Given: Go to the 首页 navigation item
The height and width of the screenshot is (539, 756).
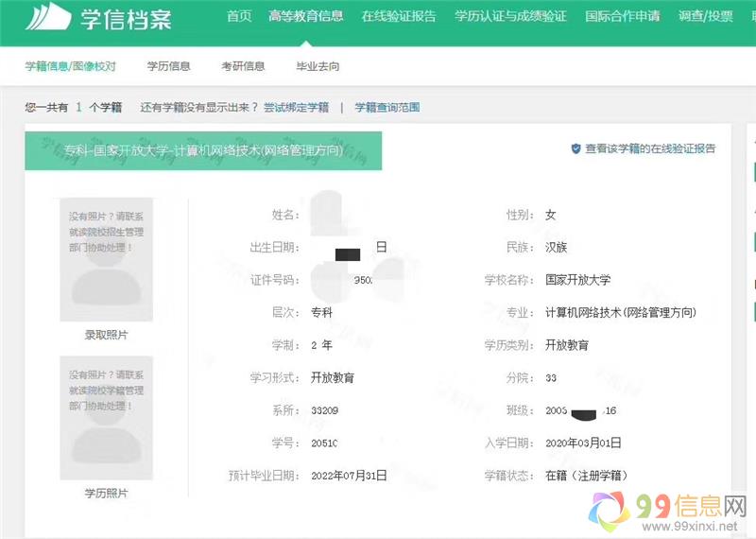Looking at the screenshot, I should click(239, 16).
